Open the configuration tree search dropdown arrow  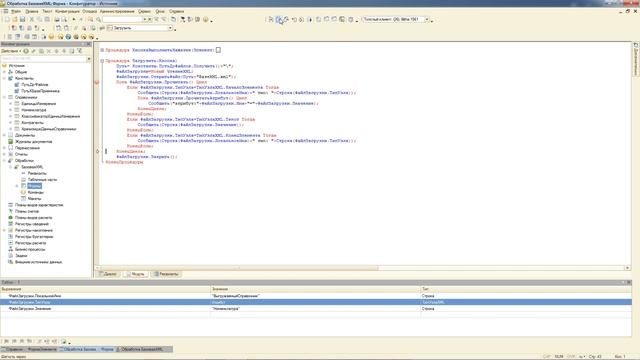click(x=89, y=59)
